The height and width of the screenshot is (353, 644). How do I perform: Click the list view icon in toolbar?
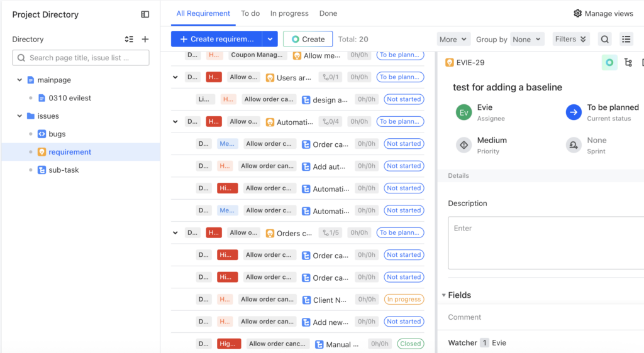pyautogui.click(x=626, y=39)
